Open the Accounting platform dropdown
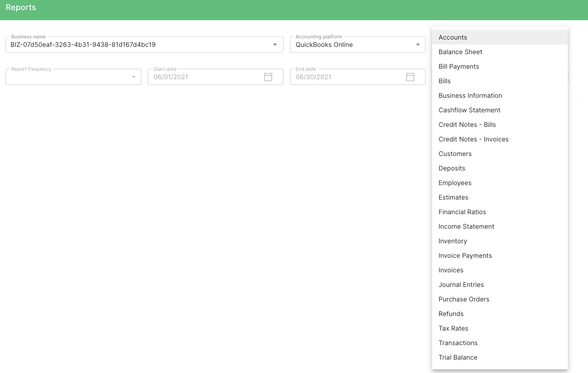Image resolution: width=588 pixels, height=373 pixels. point(418,44)
